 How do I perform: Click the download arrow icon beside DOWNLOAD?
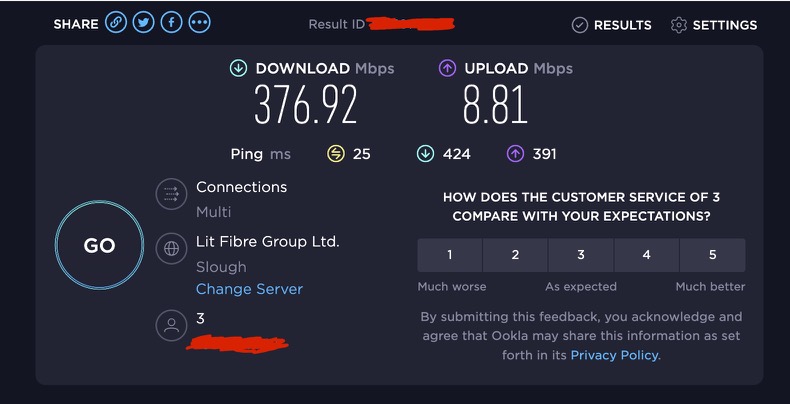point(238,69)
